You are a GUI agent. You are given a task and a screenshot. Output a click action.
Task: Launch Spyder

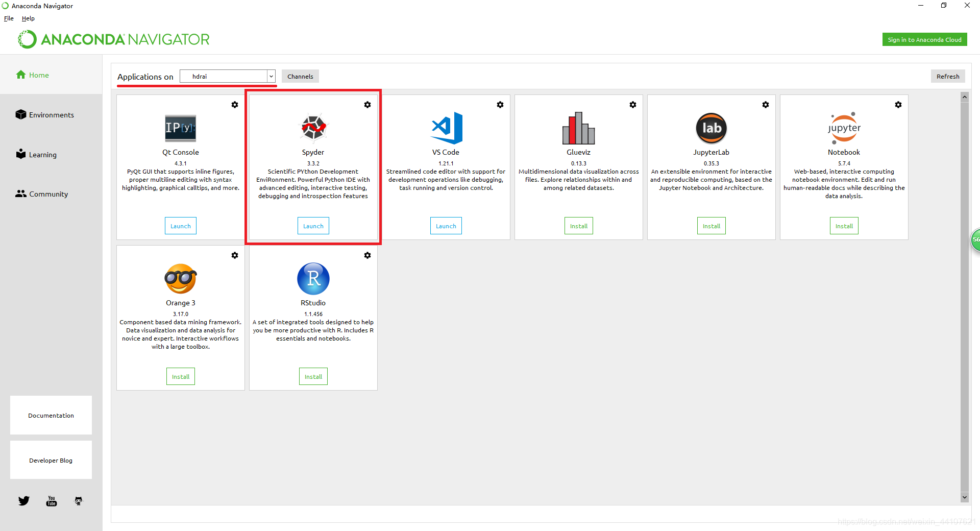pos(313,226)
